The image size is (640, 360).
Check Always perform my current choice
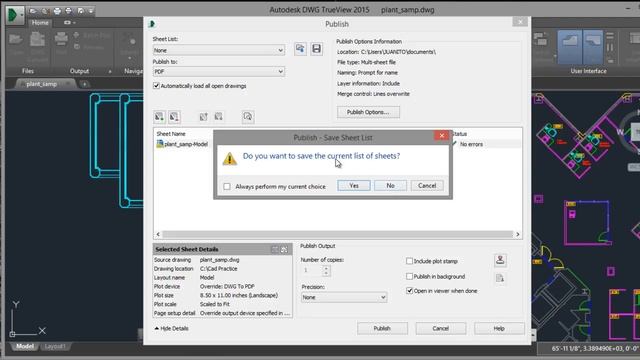click(x=227, y=187)
